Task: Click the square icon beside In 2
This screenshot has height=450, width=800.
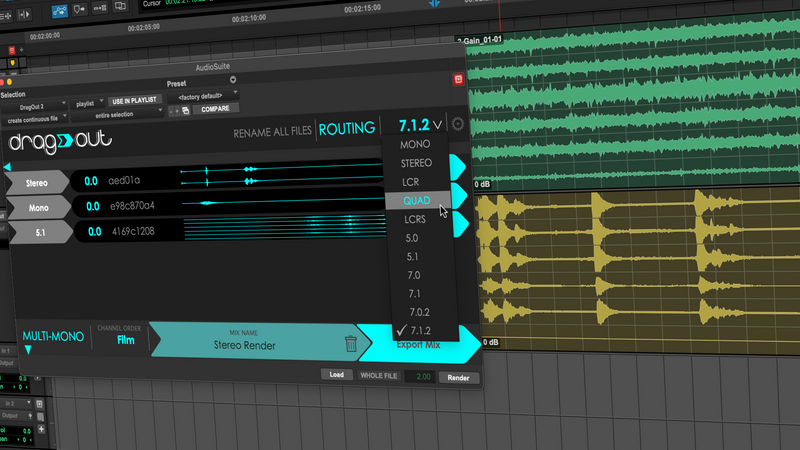Action: point(40,404)
